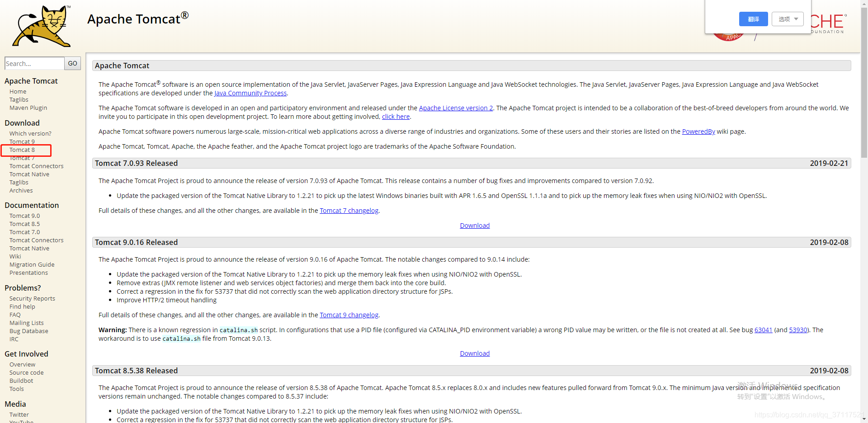Viewport: 868px width, 423px height.
Task: Follow Apache License version 2 link
Action: [x=456, y=108]
